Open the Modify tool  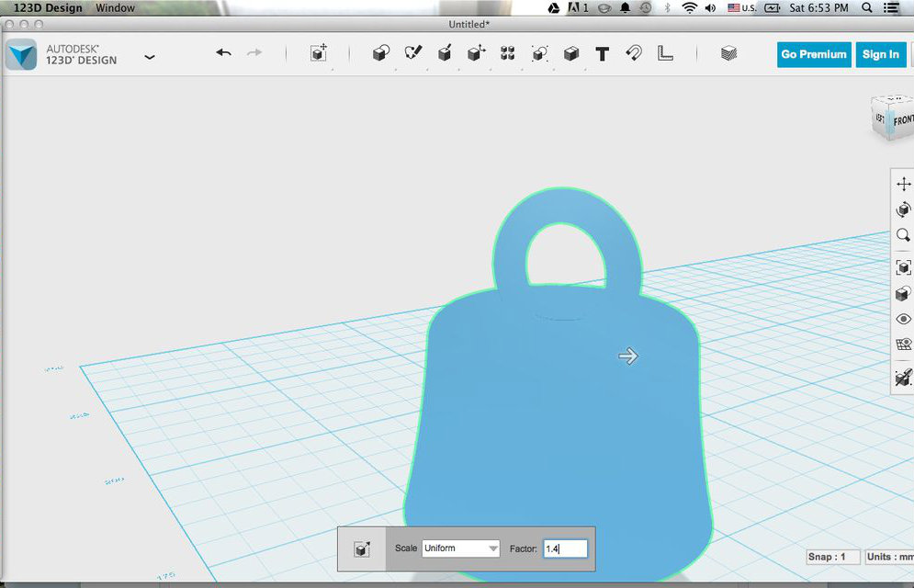[x=476, y=53]
